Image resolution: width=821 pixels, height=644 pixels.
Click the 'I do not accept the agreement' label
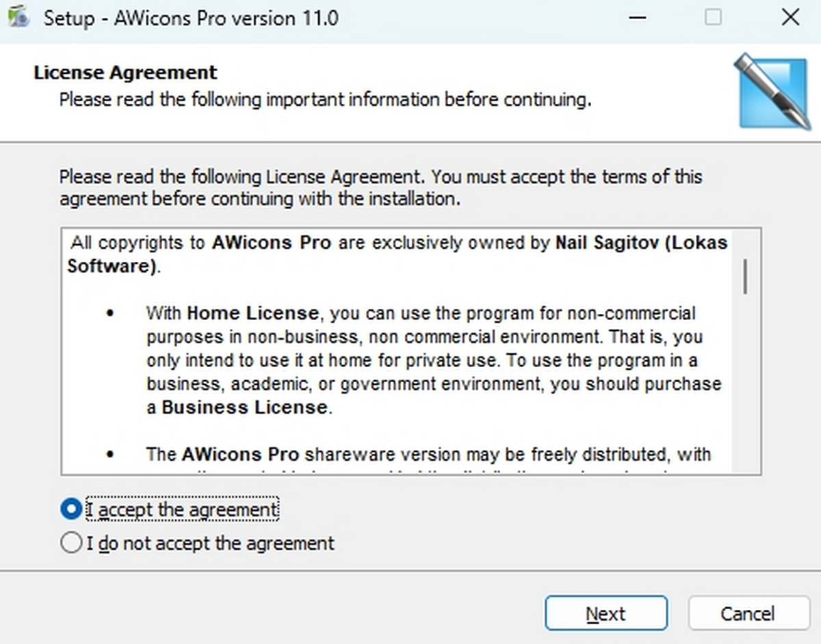point(210,544)
